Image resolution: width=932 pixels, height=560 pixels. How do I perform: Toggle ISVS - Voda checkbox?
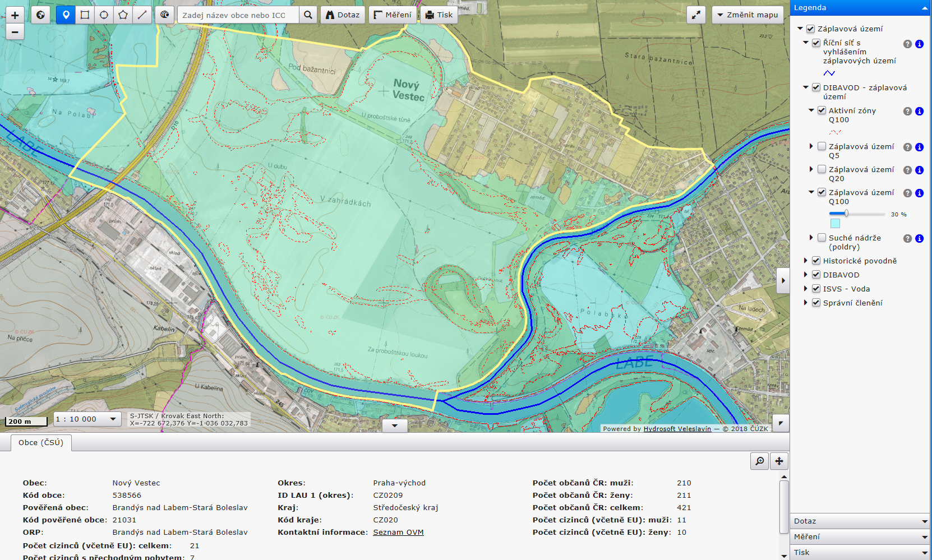[x=816, y=289]
